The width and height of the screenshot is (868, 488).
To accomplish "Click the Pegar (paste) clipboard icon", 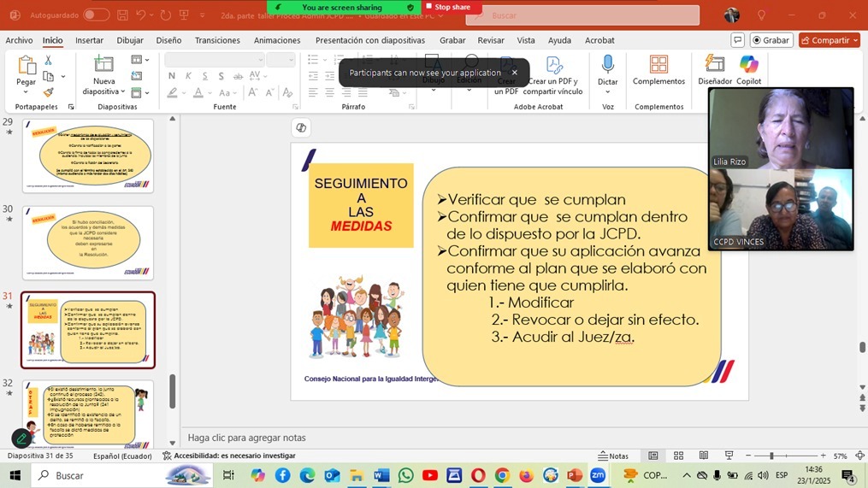I will pos(26,65).
